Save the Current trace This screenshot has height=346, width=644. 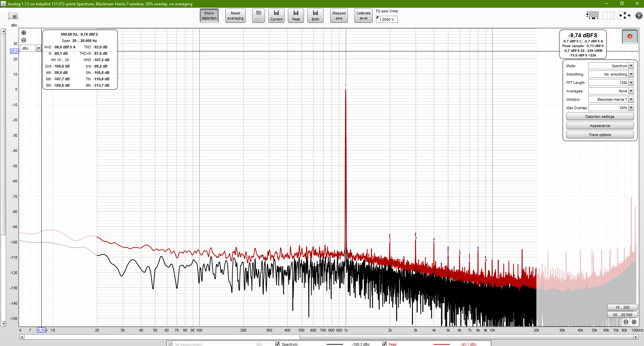(276, 16)
